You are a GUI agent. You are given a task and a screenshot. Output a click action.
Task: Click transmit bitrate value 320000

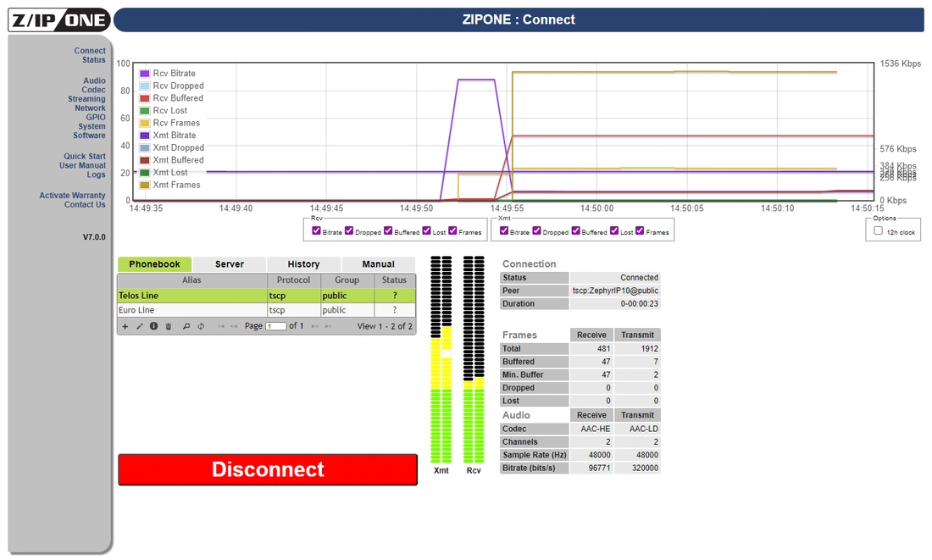[x=645, y=468]
